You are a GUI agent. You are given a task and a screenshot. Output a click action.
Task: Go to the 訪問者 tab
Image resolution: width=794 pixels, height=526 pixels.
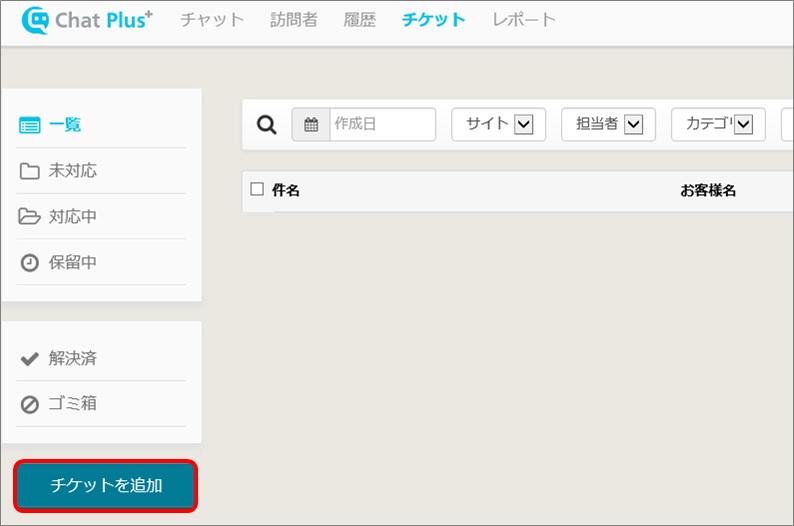[294, 20]
